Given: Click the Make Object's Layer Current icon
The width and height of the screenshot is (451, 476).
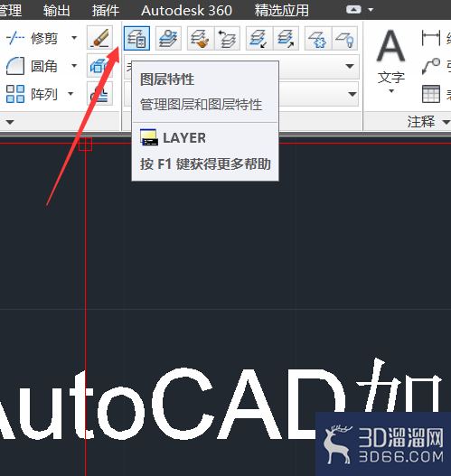Looking at the screenshot, I should pos(168,38).
